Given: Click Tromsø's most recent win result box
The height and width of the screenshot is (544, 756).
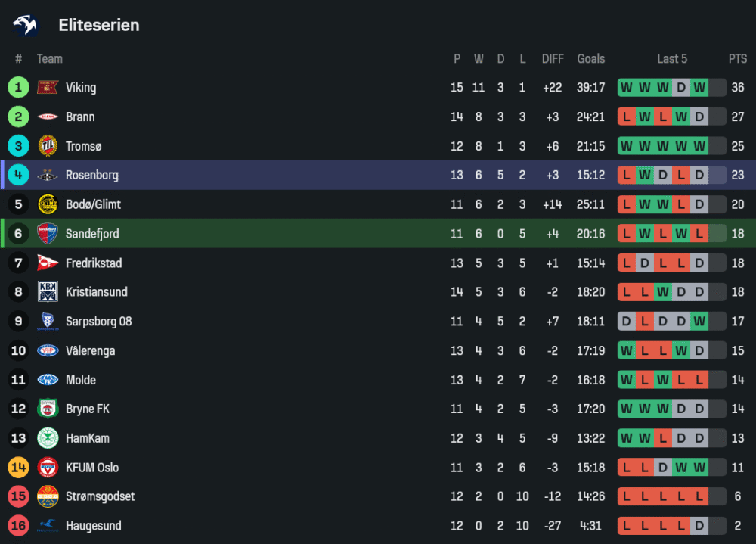Looking at the screenshot, I should [699, 146].
